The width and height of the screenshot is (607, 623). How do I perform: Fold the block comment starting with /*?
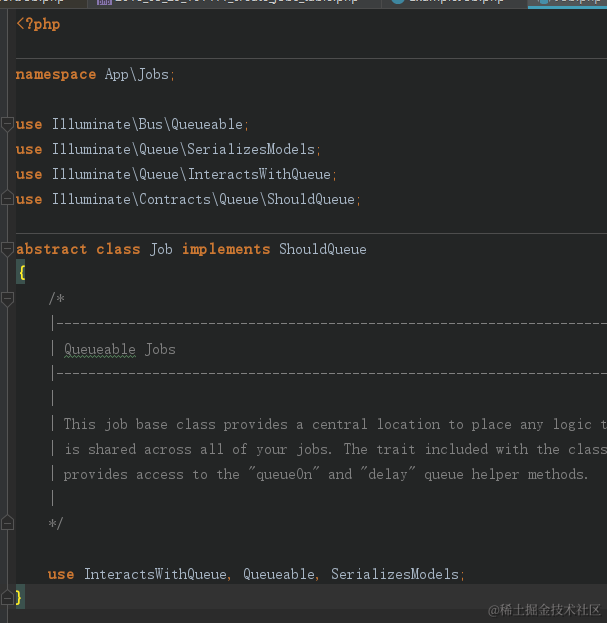(7, 299)
